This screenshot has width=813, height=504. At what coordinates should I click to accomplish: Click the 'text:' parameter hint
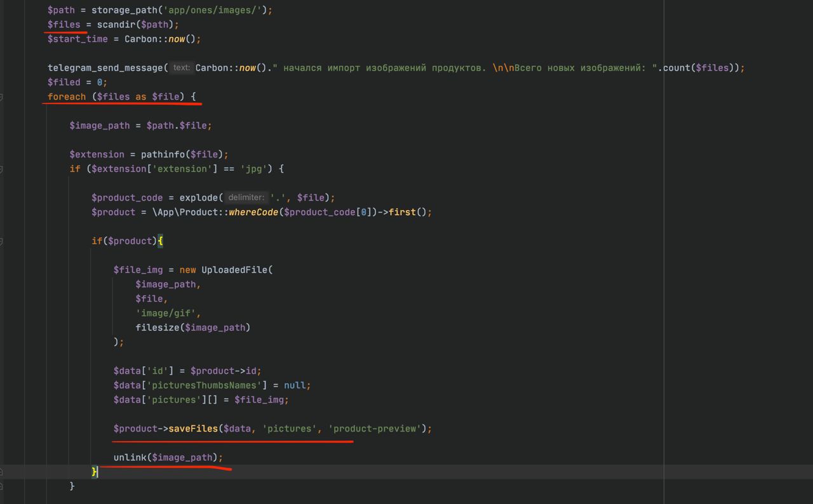pos(182,68)
